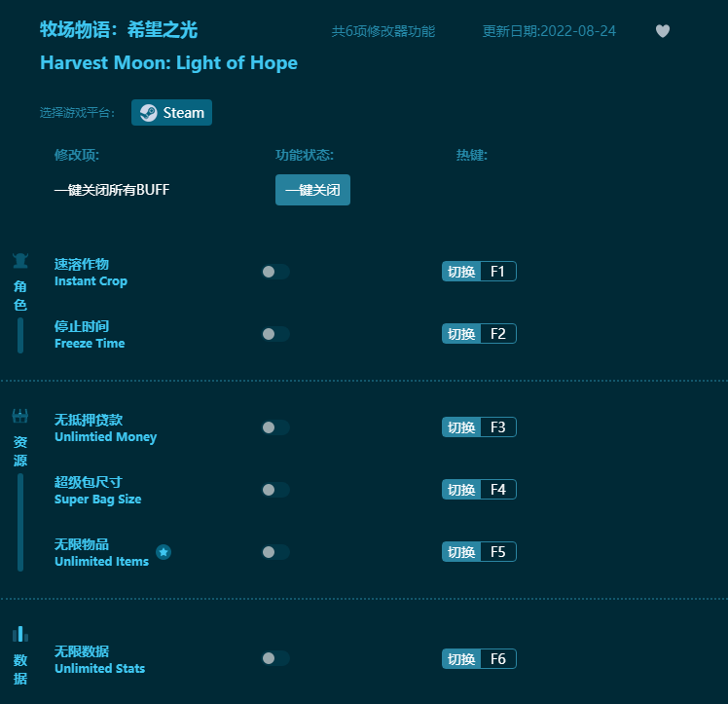Image resolution: width=728 pixels, height=704 pixels.
Task: Click the 切换 button for F3 hotkey
Action: 461,427
